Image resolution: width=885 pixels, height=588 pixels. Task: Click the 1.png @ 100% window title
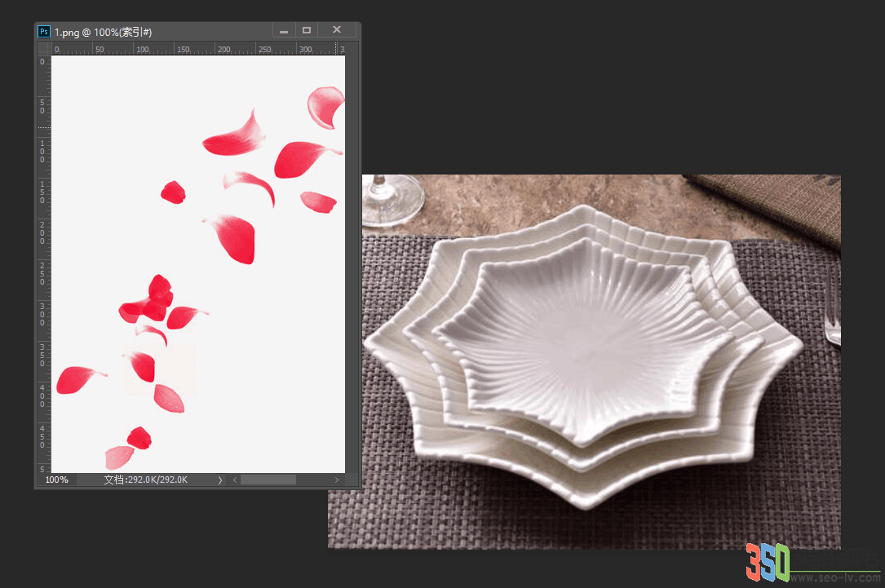click(x=104, y=32)
